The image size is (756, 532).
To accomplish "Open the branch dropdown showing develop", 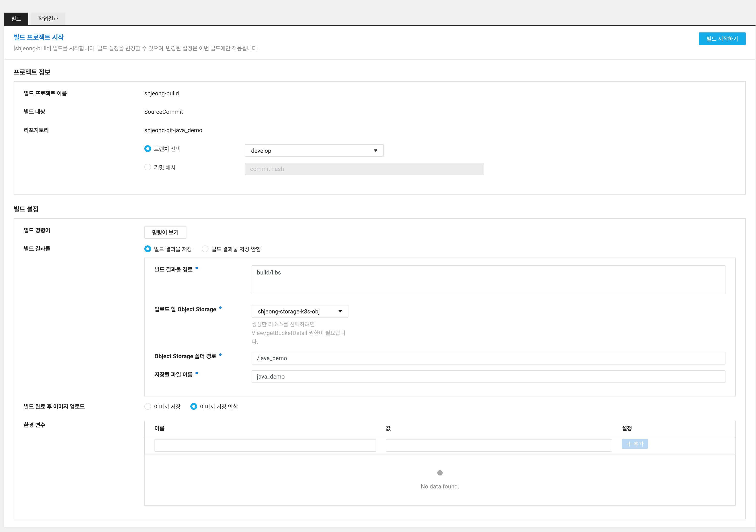I will [x=314, y=151].
